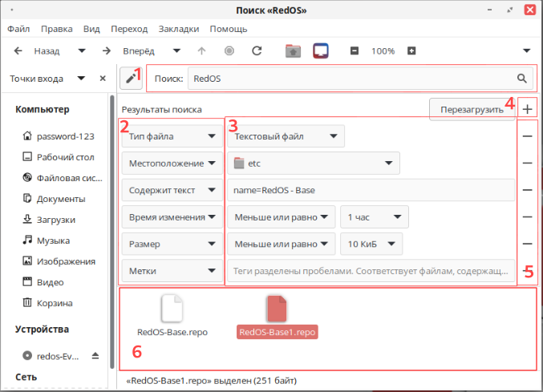The width and height of the screenshot is (543, 392).
Task: Open the Местоположение criterion dropdown
Action: [x=172, y=164]
